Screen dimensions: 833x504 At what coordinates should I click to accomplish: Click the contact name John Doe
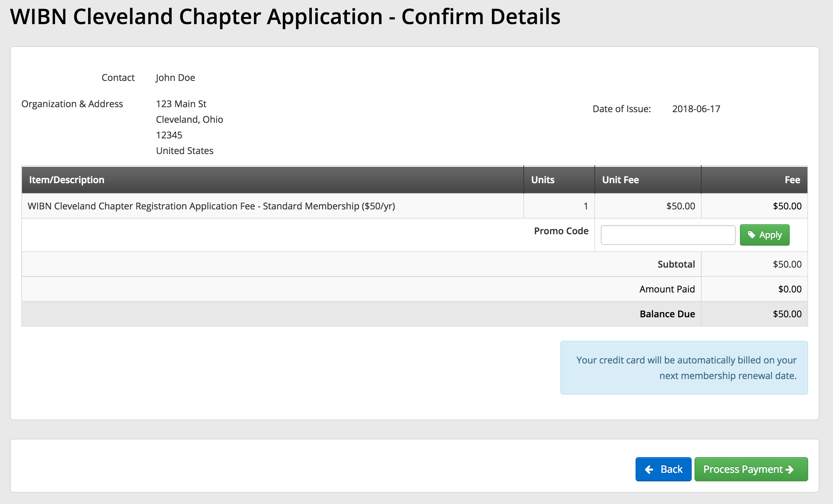tap(175, 77)
